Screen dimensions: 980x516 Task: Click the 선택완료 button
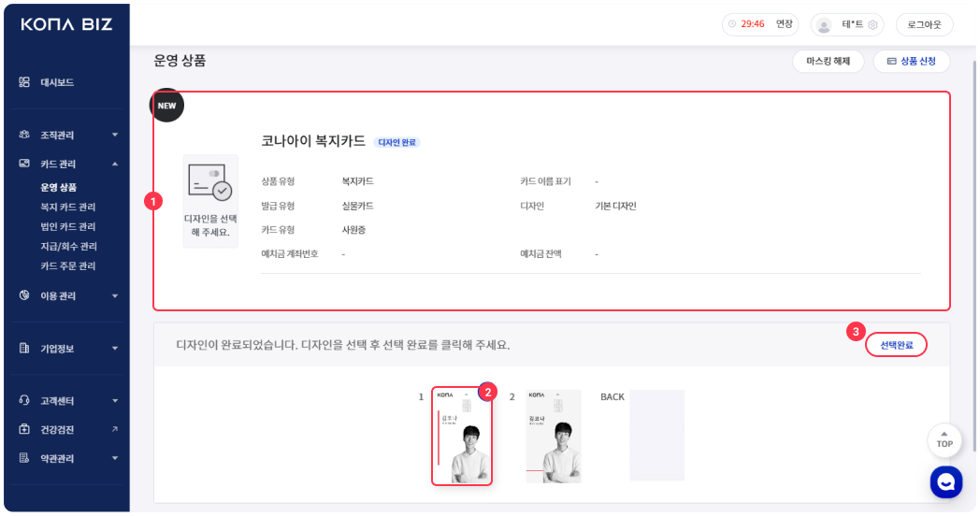(896, 345)
